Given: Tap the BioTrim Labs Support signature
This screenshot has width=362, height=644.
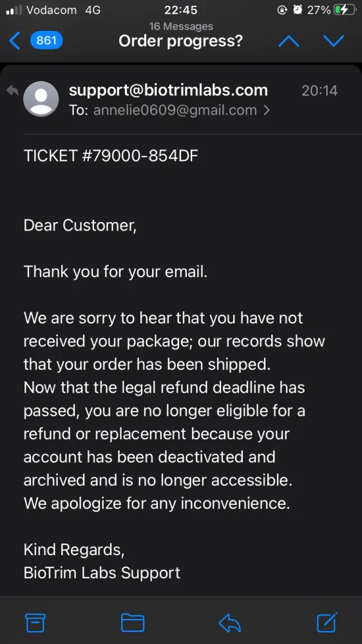Looking at the screenshot, I should (102, 573).
